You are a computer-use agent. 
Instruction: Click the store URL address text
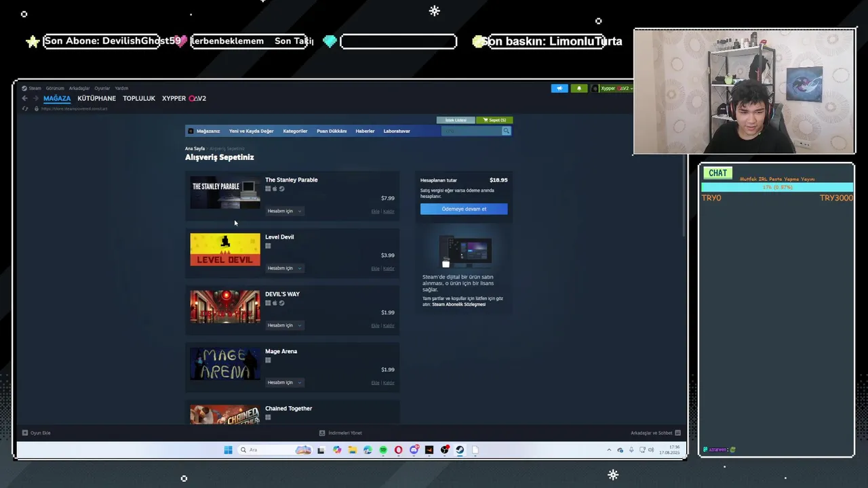pos(74,108)
